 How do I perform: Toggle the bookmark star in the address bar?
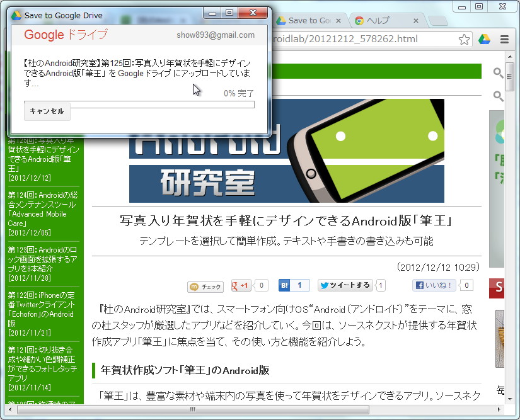tap(465, 38)
